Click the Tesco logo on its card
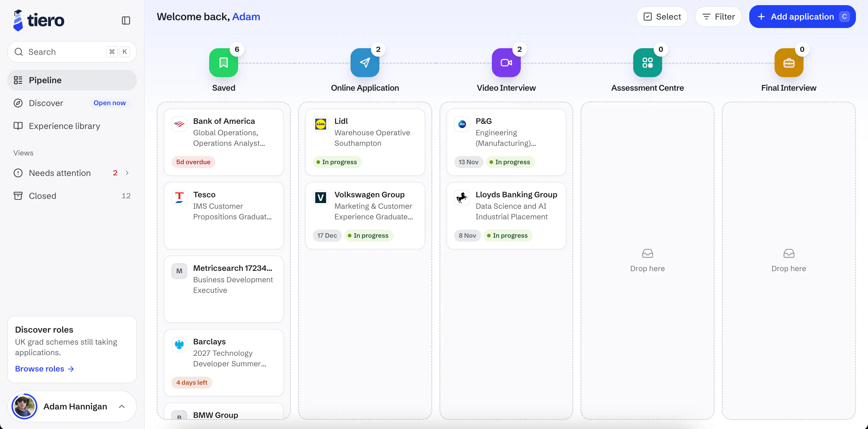 (179, 198)
